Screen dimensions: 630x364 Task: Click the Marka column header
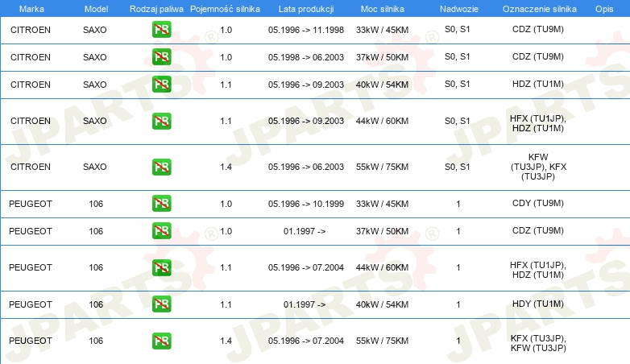(31, 9)
